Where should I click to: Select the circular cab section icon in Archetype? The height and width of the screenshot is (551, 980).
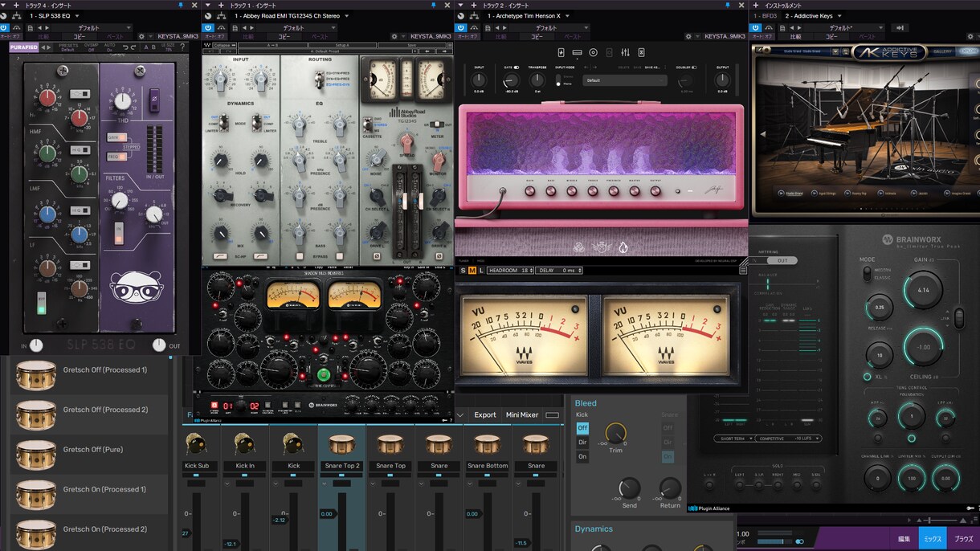(593, 53)
